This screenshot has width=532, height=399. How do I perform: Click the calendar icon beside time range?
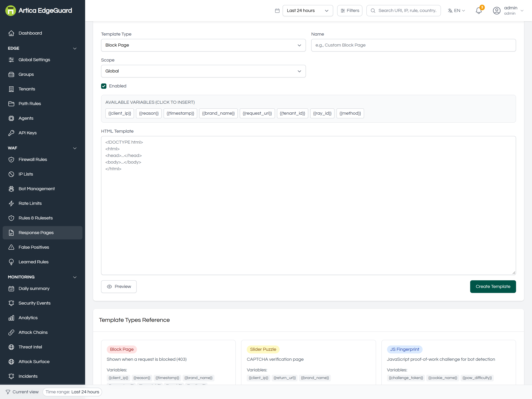point(277,11)
